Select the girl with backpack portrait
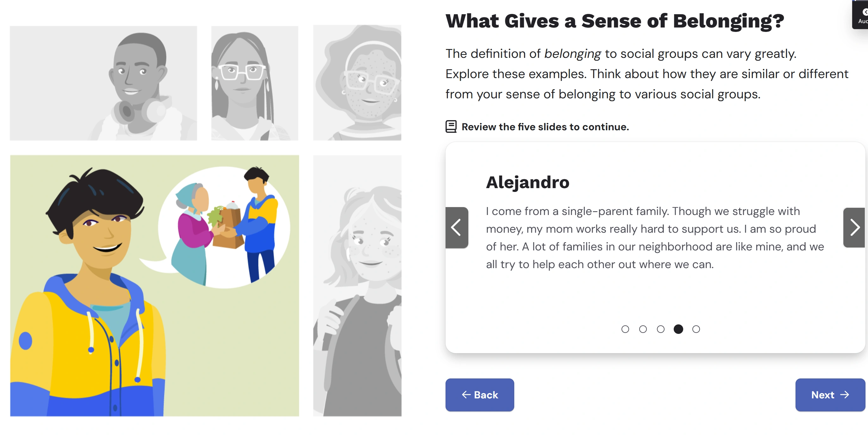Image resolution: width=868 pixels, height=436 pixels. [x=357, y=286]
